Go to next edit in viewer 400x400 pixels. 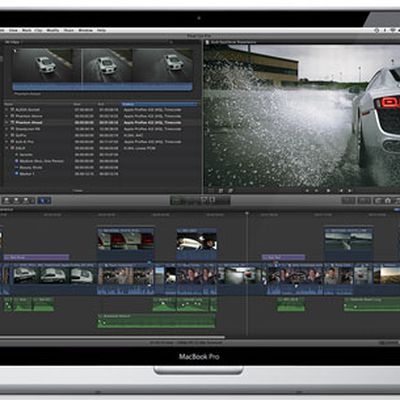click(350, 191)
